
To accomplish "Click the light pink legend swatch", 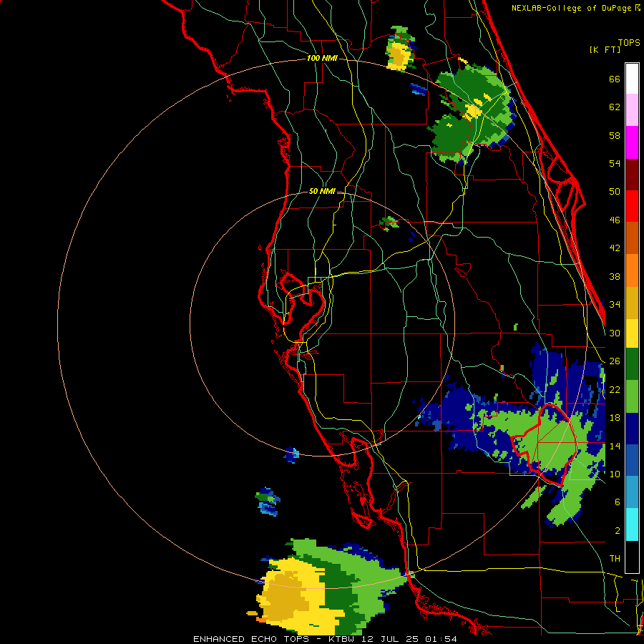I will point(632,109).
